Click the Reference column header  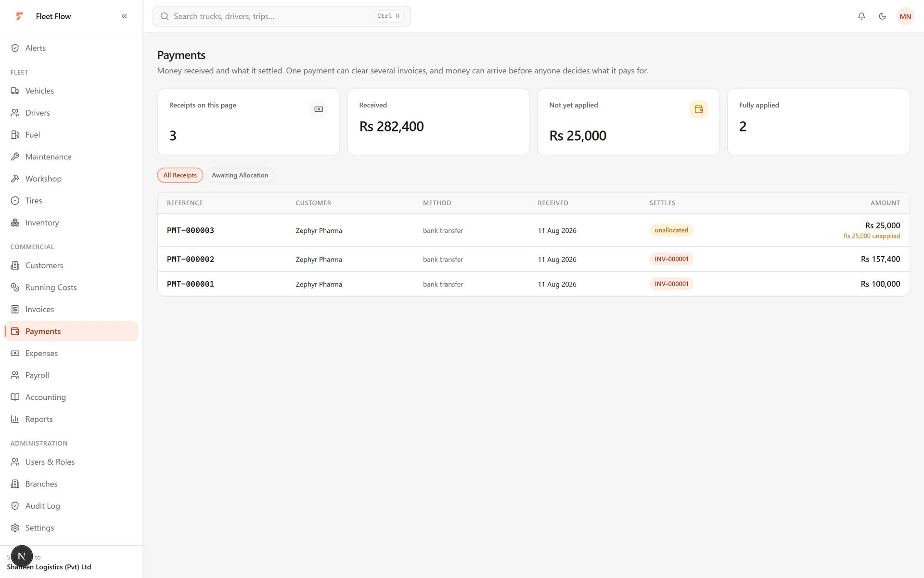tap(185, 203)
